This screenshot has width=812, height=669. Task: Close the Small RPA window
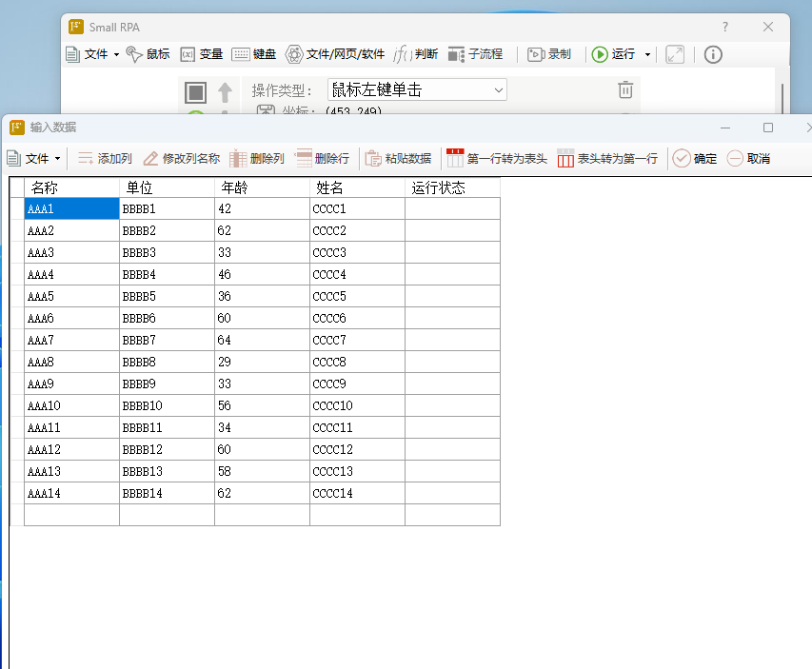click(768, 27)
